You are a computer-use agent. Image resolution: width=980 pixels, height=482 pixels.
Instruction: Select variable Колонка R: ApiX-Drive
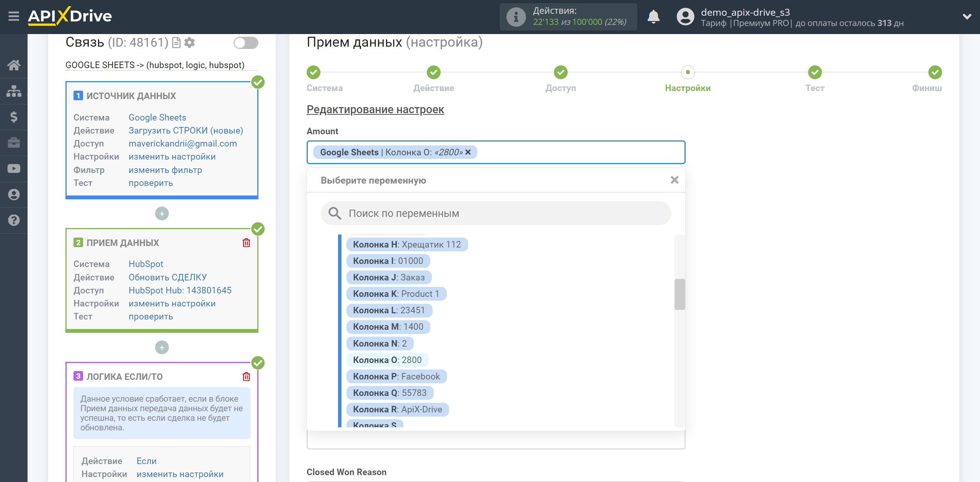pos(397,409)
